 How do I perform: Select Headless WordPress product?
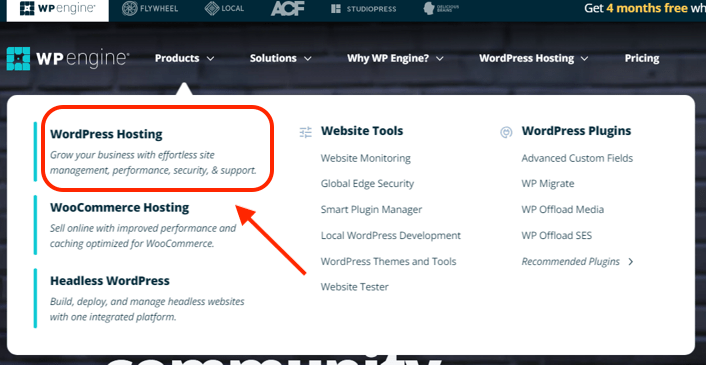tap(110, 281)
